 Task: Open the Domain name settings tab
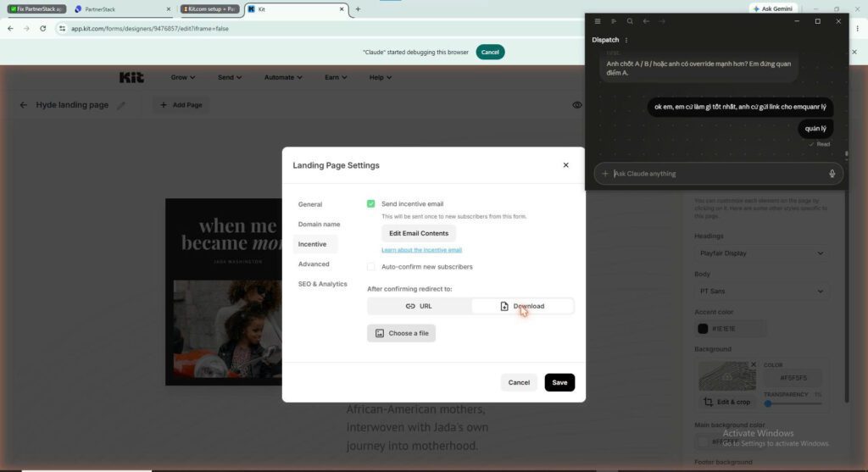tap(319, 224)
